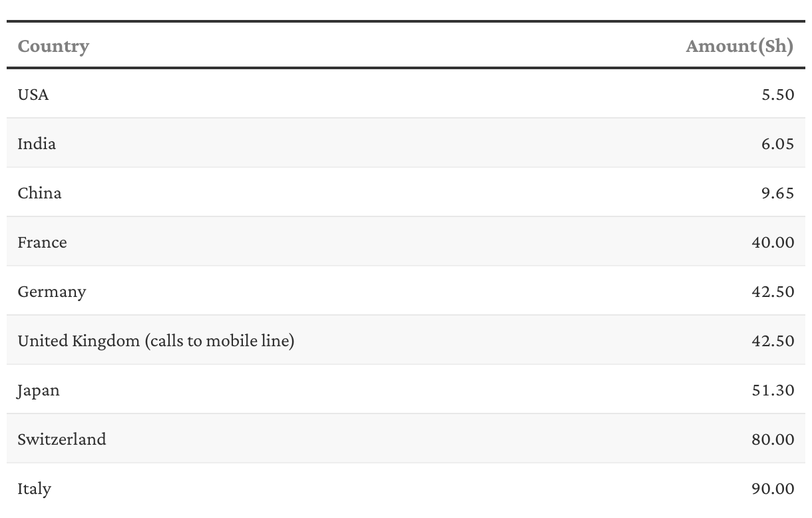
Task: Click the Germany country cell
Action: pyautogui.click(x=51, y=292)
